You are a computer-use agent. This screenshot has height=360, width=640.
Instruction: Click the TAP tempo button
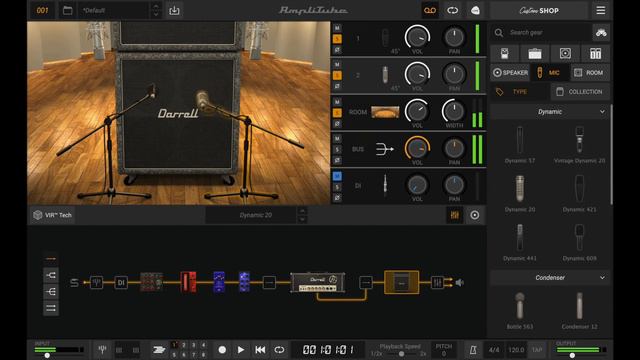point(537,350)
